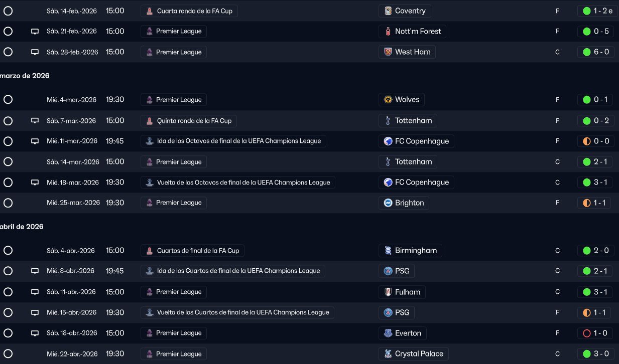Open the FC Copenhague second-leg team button
619x364 pixels.
coord(416,183)
